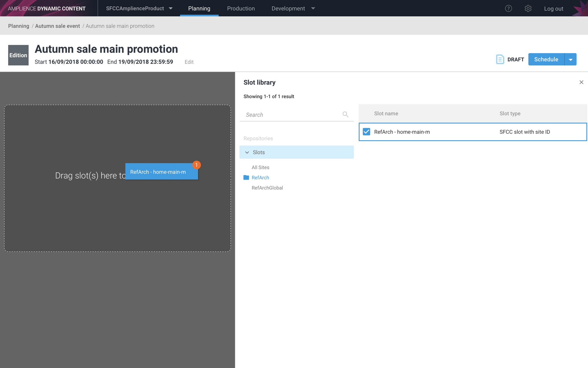Uncheck the RefArch - home-main-m checkbox
This screenshot has width=588, height=368.
pos(366,132)
